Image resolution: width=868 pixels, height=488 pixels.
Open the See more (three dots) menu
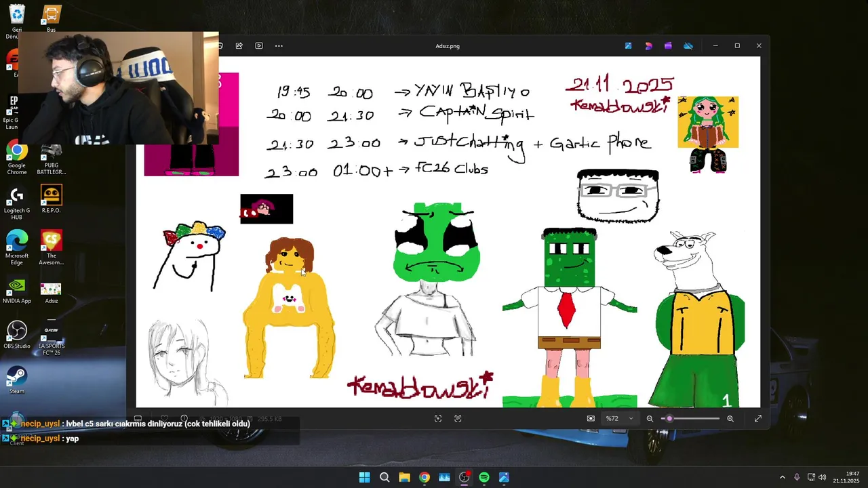tap(279, 46)
